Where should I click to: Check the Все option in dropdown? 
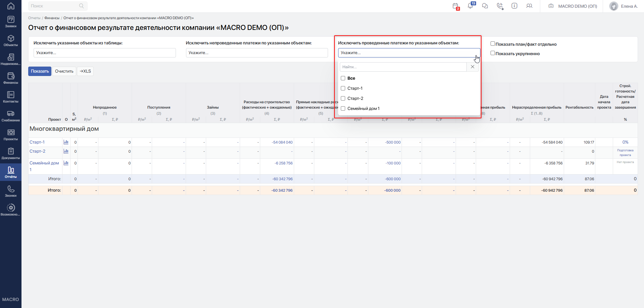pos(343,78)
